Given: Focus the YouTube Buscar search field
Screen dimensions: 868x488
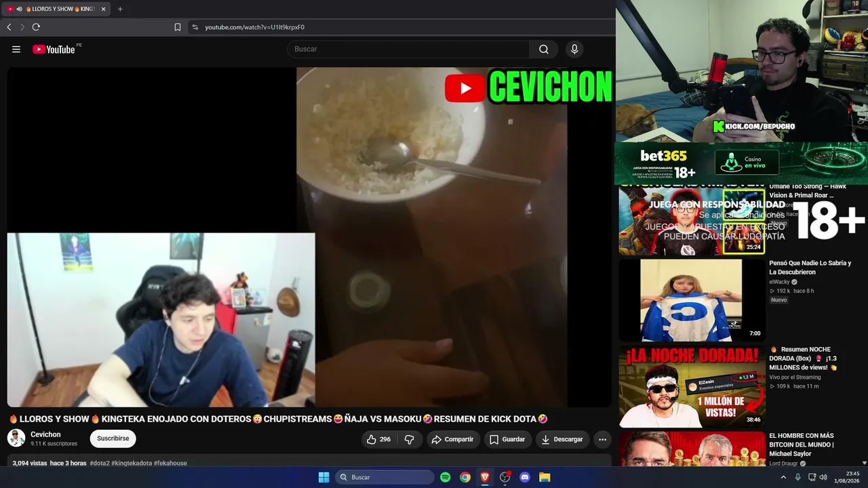Looking at the screenshot, I should click(x=409, y=49).
